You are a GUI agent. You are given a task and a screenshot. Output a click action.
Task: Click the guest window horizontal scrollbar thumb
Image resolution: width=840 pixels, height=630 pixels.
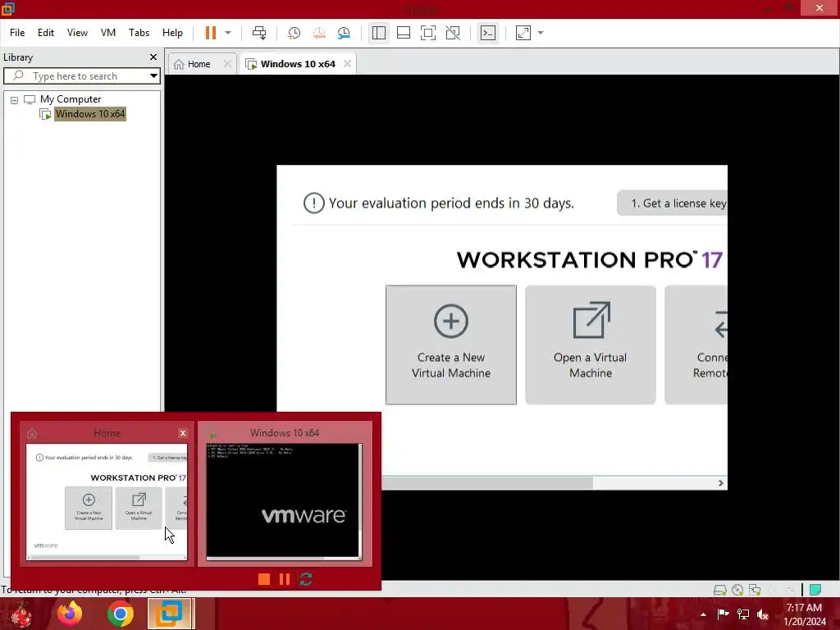coord(487,483)
